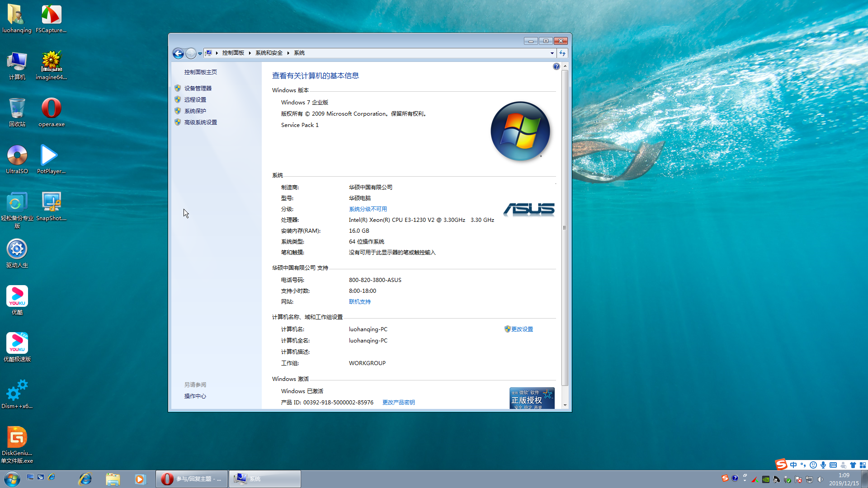Click the 系统分级不可用 link
This screenshot has height=488, width=868.
pyautogui.click(x=368, y=209)
